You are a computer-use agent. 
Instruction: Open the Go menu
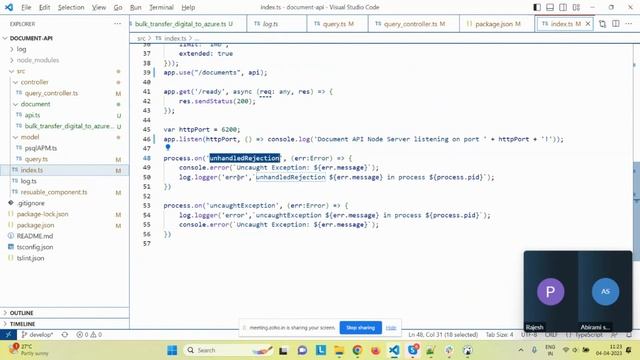[118, 7]
